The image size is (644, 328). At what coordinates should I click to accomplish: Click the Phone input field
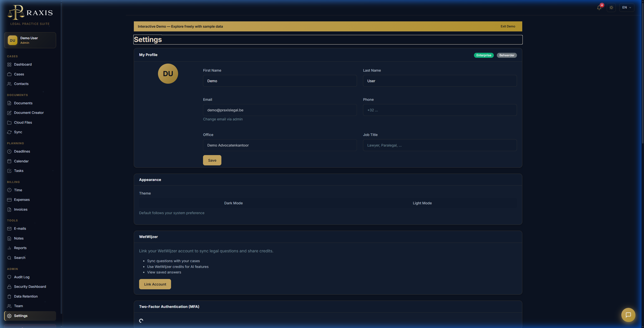440,110
